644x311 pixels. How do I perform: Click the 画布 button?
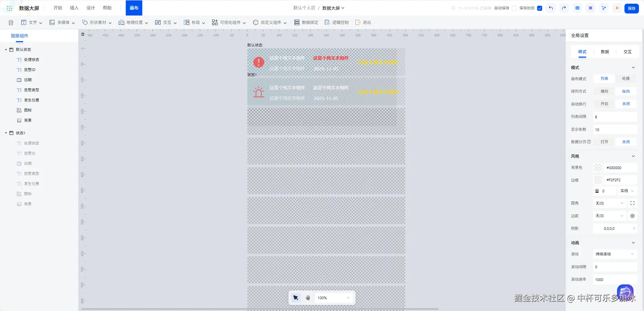(x=134, y=8)
